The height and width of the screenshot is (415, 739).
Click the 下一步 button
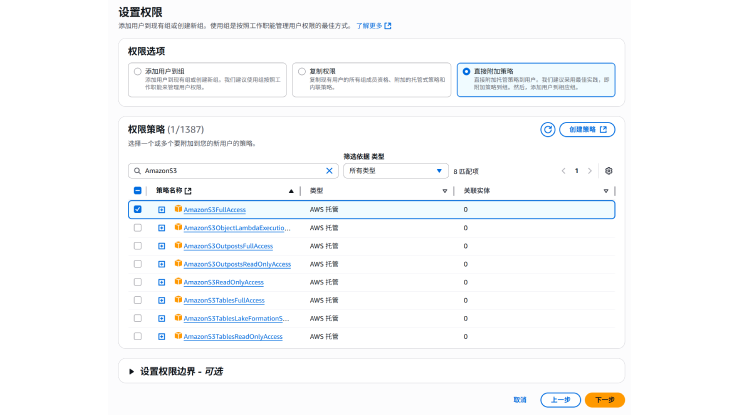[x=604, y=399]
